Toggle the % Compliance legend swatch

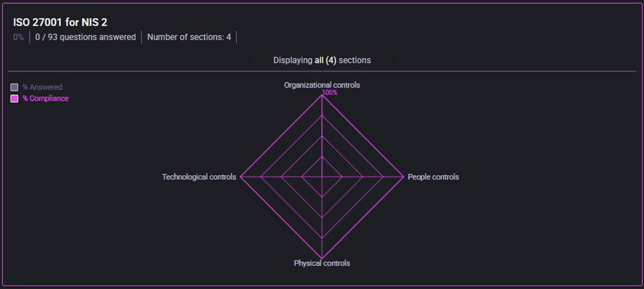point(14,99)
